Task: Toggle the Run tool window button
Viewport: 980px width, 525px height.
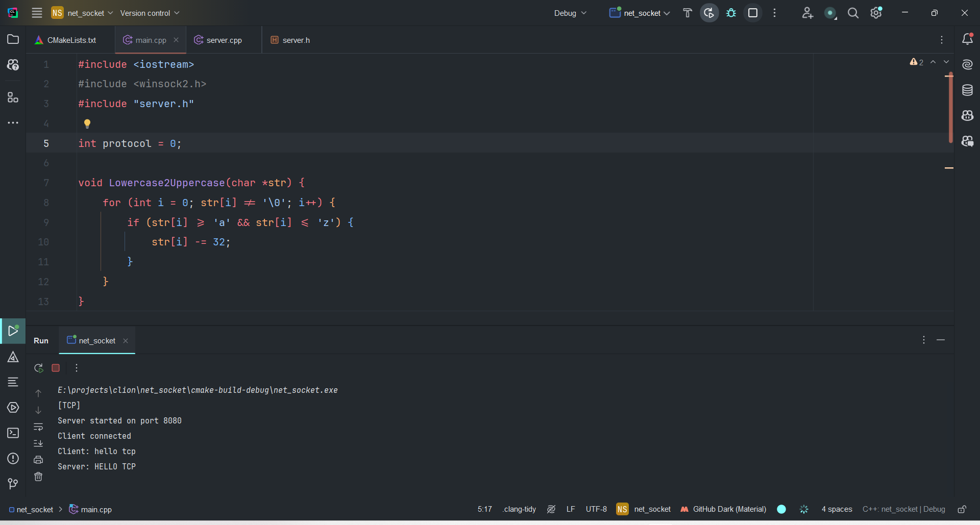Action: point(13,331)
